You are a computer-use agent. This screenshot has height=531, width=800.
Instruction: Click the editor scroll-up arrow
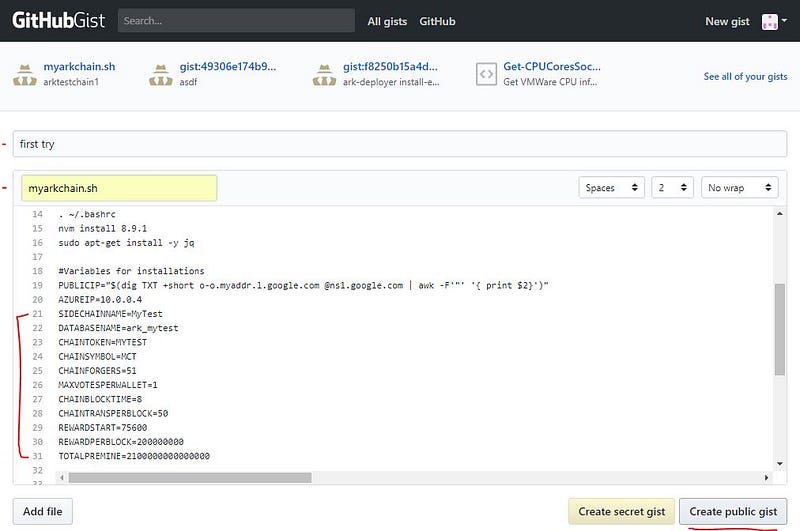pyautogui.click(x=780, y=214)
